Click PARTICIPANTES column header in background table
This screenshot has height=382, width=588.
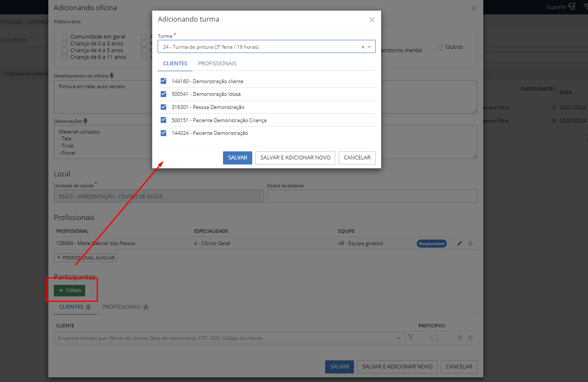coord(538,89)
